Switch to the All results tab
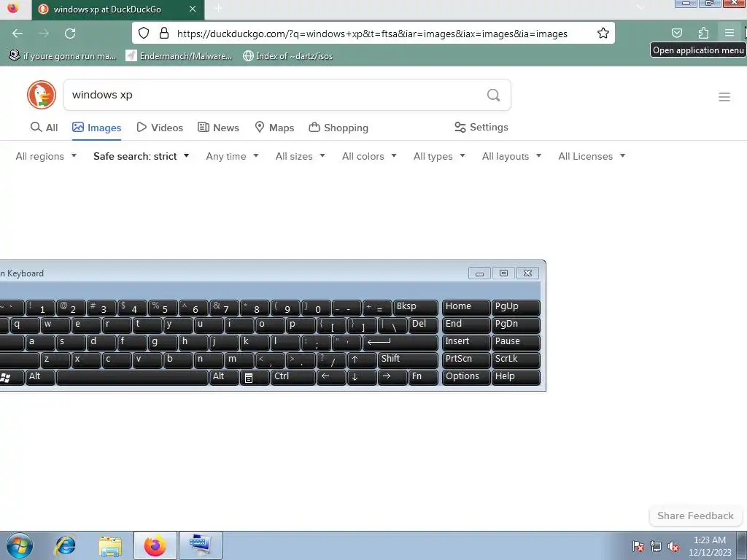Image resolution: width=747 pixels, height=560 pixels. pyautogui.click(x=44, y=128)
